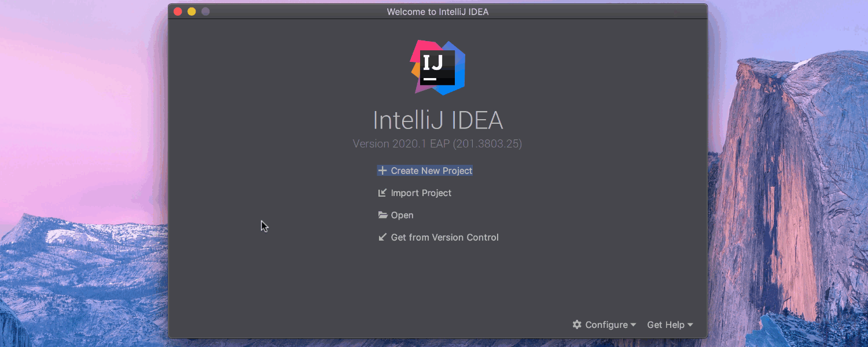This screenshot has height=347, width=868.
Task: Select the Create New Project text link
Action: tap(431, 171)
